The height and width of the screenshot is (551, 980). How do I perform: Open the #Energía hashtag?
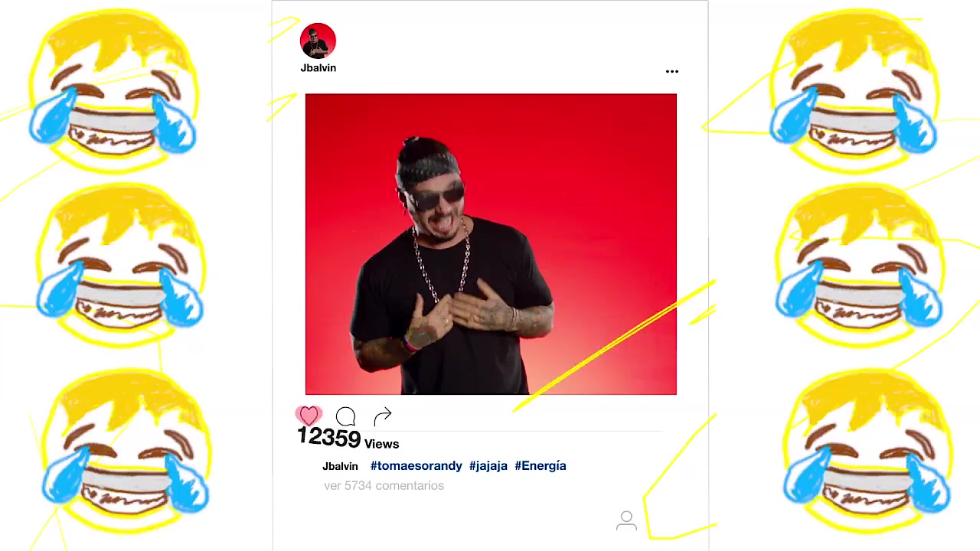coord(541,465)
